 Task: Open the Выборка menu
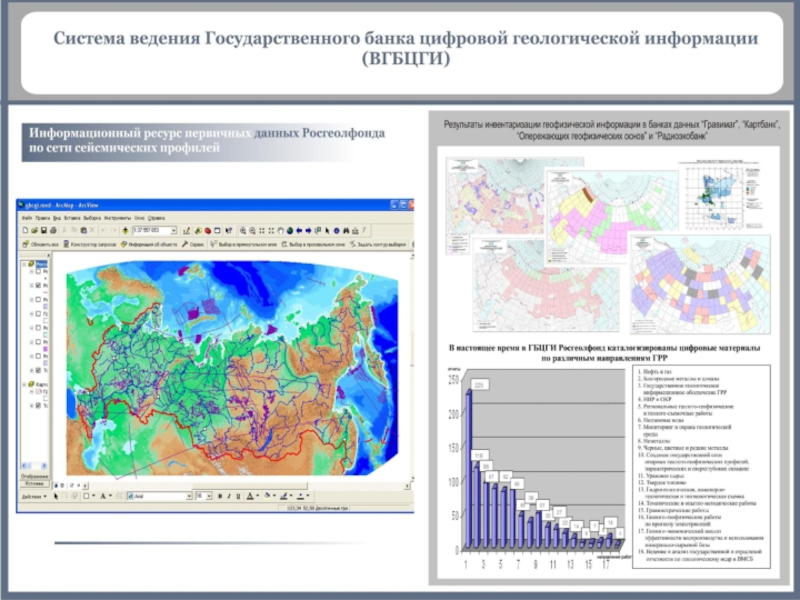coord(92,218)
